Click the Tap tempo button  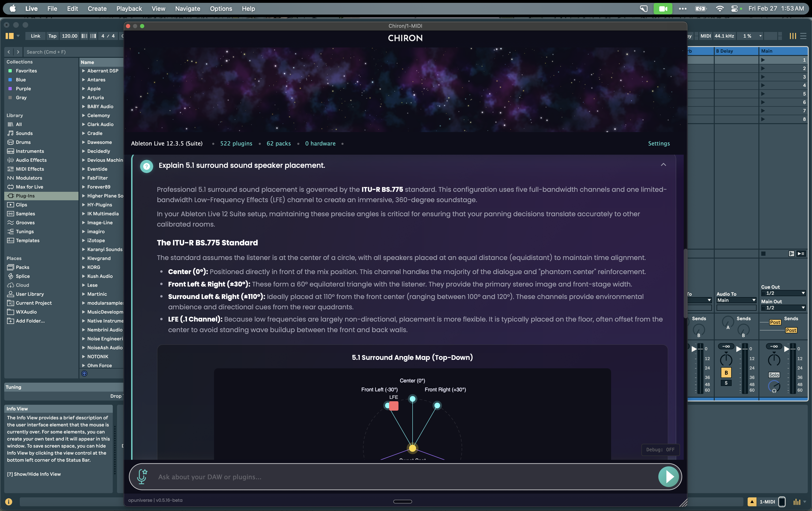point(52,36)
